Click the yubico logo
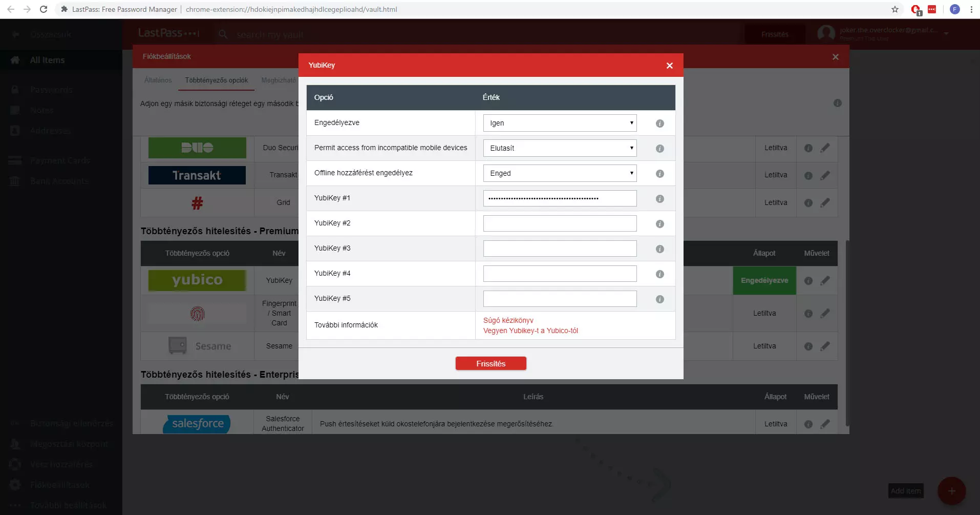 [197, 280]
